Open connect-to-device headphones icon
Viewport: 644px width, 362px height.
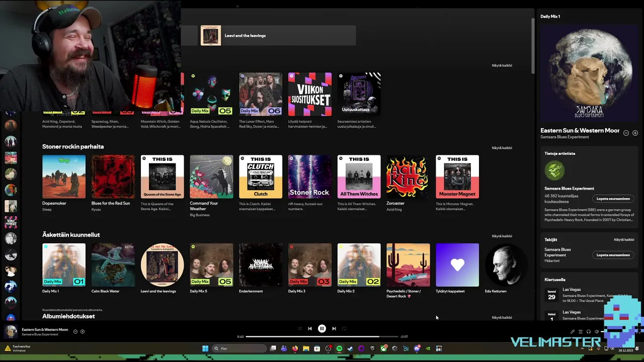click(589, 331)
